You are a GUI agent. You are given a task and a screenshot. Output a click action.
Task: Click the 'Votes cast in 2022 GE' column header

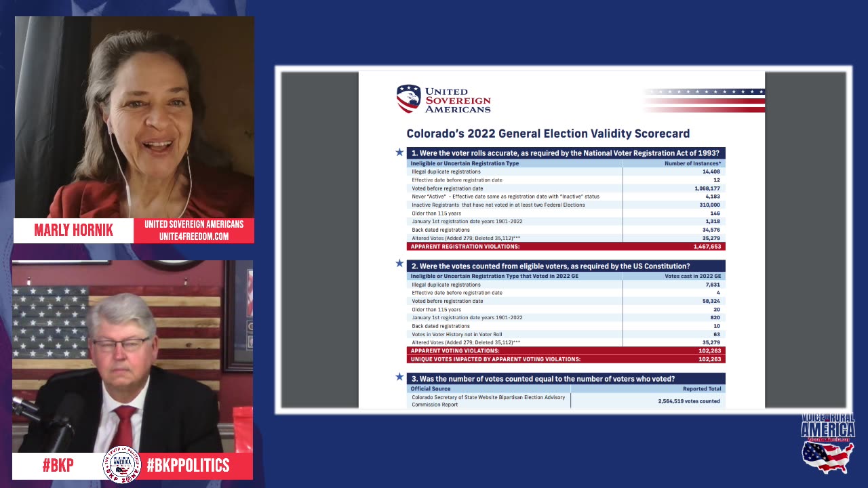[693, 276]
